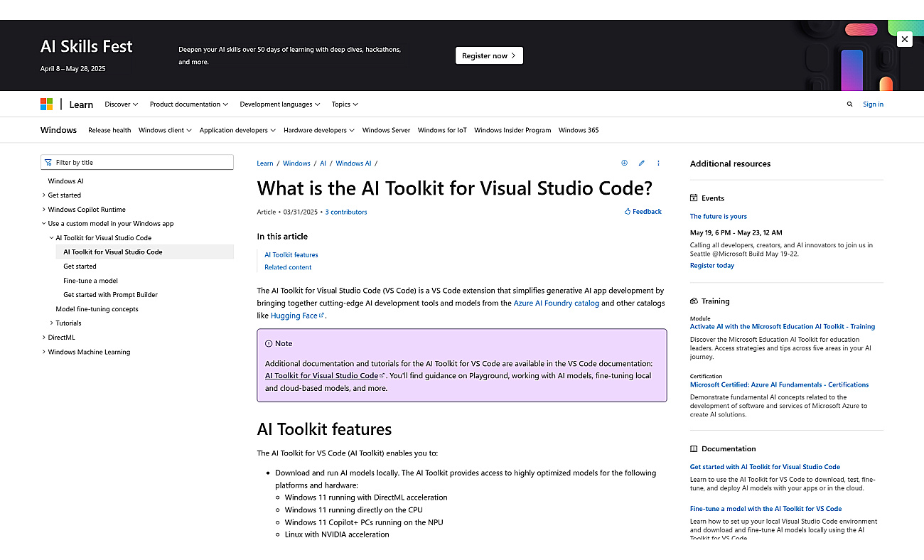This screenshot has width=924, height=560.
Task: Click the Note info icon
Action: tap(269, 343)
